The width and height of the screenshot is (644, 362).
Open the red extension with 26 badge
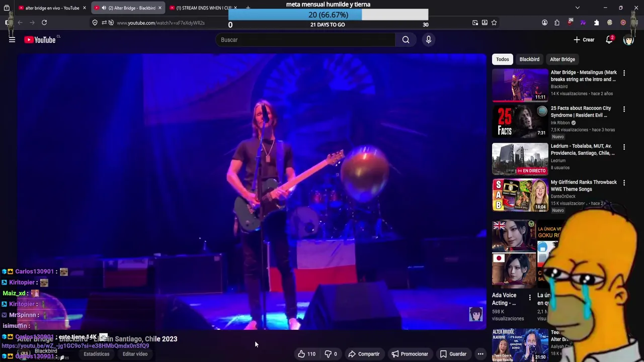570,22
